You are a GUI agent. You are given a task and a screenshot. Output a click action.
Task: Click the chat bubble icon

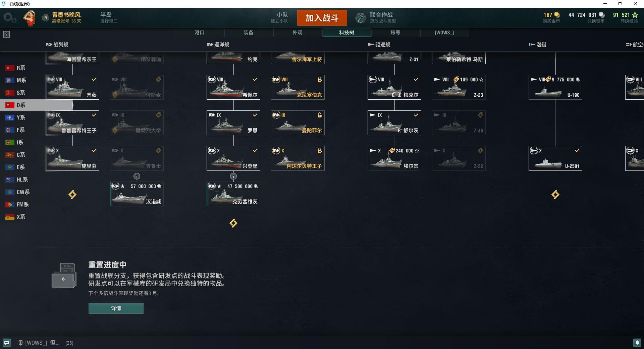(x=7, y=343)
